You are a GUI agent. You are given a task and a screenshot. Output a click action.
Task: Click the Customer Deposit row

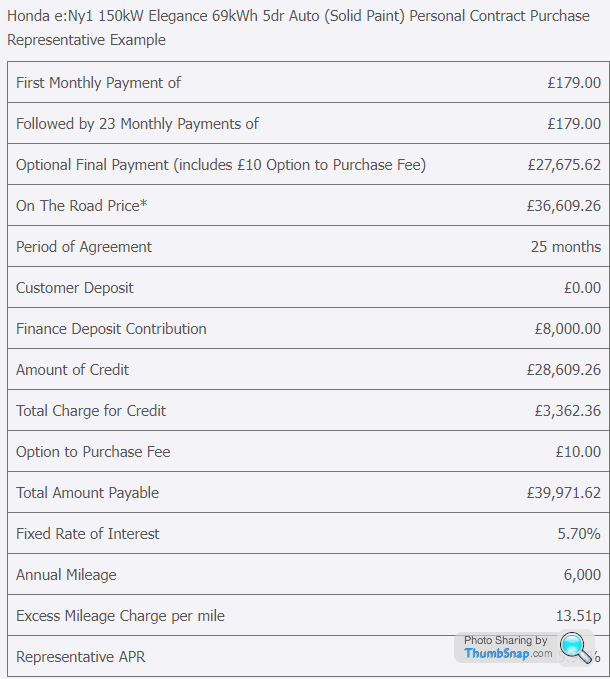308,288
